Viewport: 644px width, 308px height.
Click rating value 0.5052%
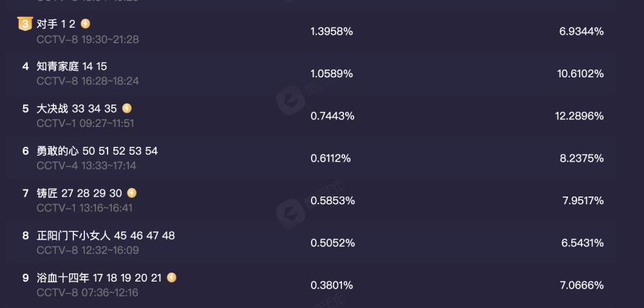[332, 243]
